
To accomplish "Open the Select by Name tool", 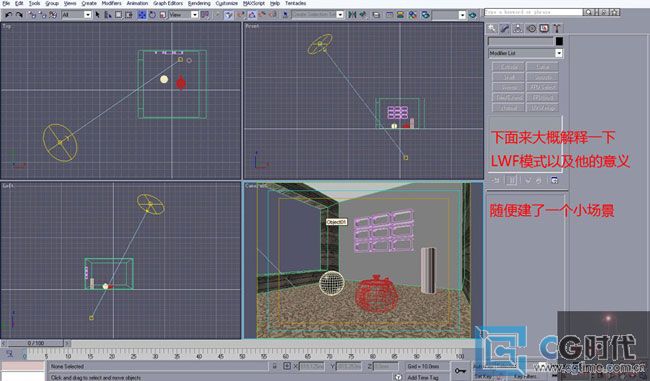I will 108,15.
